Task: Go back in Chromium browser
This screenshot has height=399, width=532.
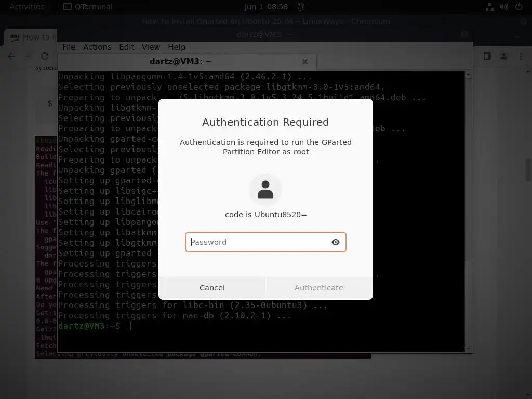Action: [x=11, y=56]
